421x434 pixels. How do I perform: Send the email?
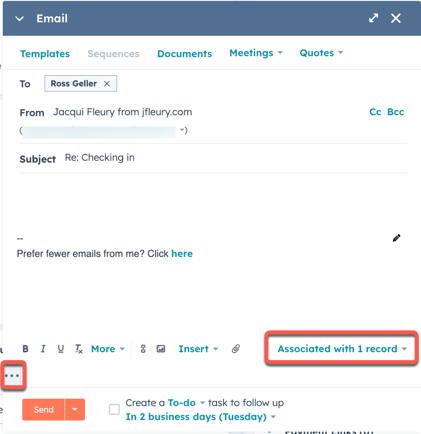click(x=44, y=409)
